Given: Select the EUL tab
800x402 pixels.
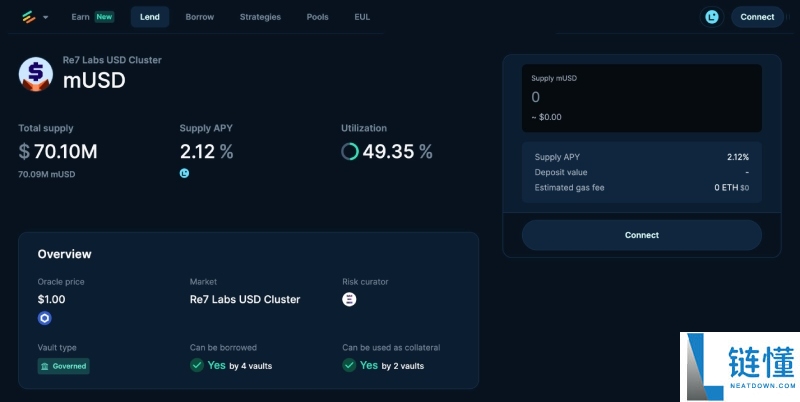Looking at the screenshot, I should click(362, 17).
